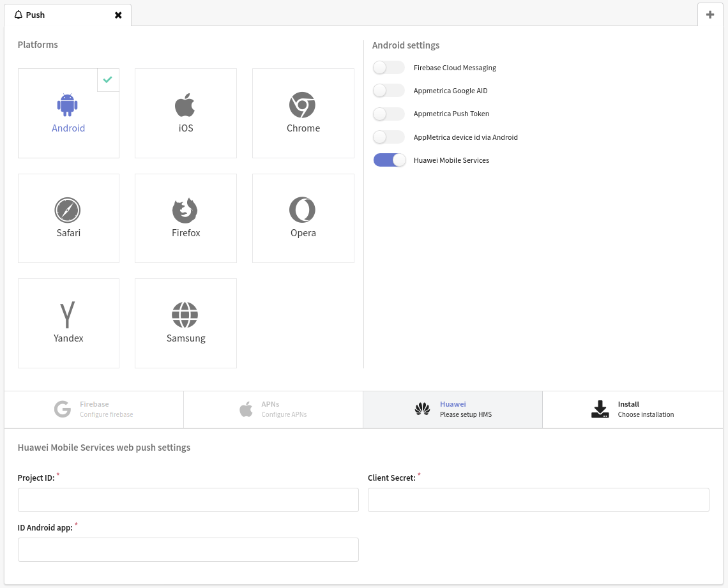
Task: Click the Android settings heading
Action: tap(406, 45)
